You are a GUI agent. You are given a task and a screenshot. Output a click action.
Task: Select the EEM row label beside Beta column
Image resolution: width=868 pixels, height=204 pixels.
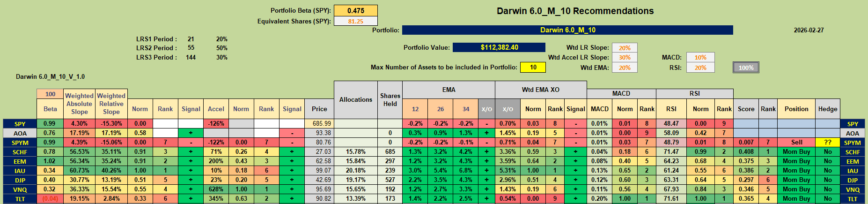(x=20, y=161)
